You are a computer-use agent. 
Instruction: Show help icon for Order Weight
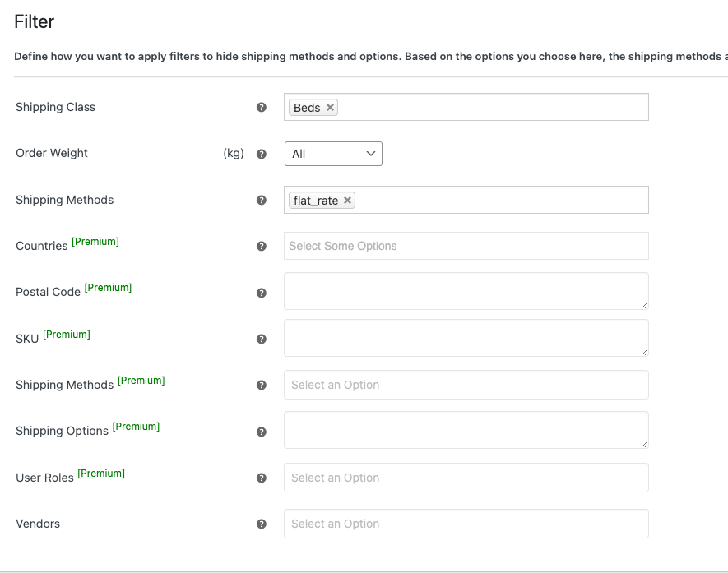click(x=262, y=154)
